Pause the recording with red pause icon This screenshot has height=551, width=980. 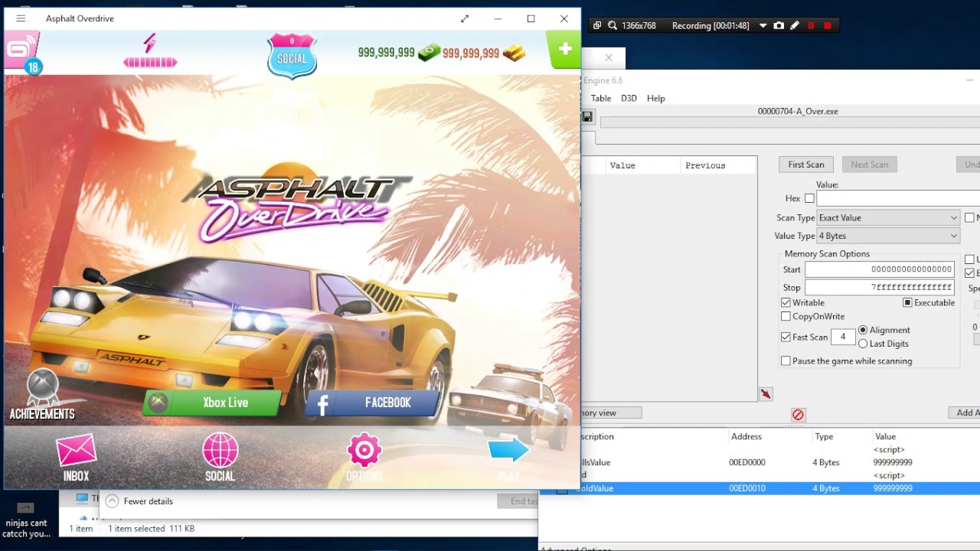pyautogui.click(x=811, y=25)
